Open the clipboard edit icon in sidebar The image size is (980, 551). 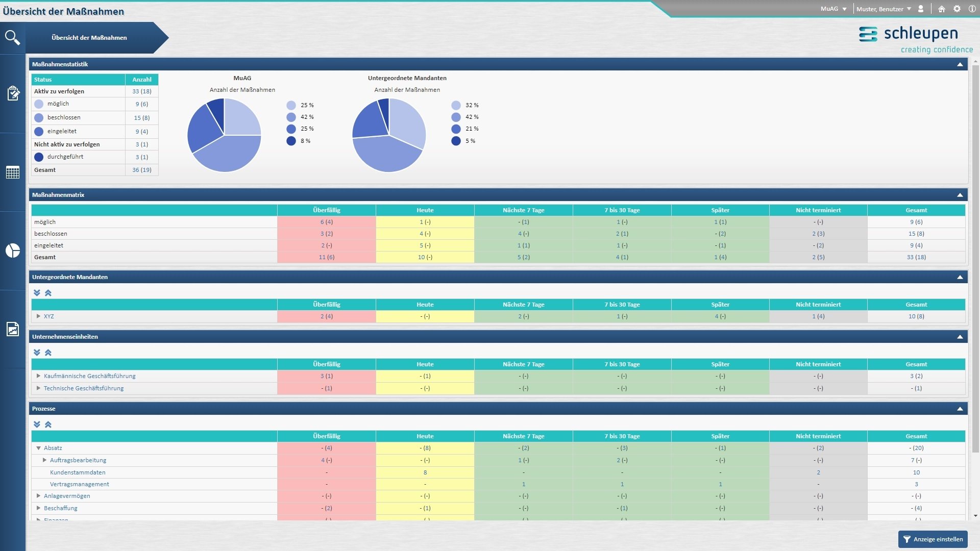pos(13,93)
